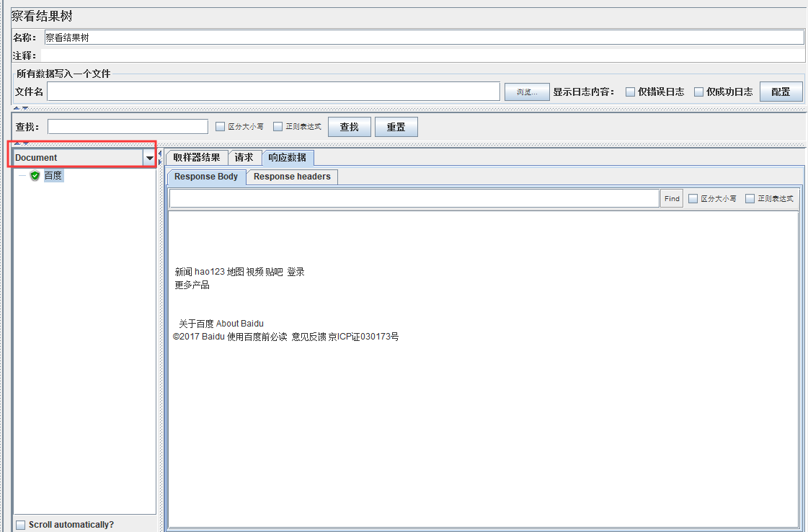This screenshot has height=532, width=808.
Task: Check 区分大小写 next to the search field
Action: click(x=220, y=126)
